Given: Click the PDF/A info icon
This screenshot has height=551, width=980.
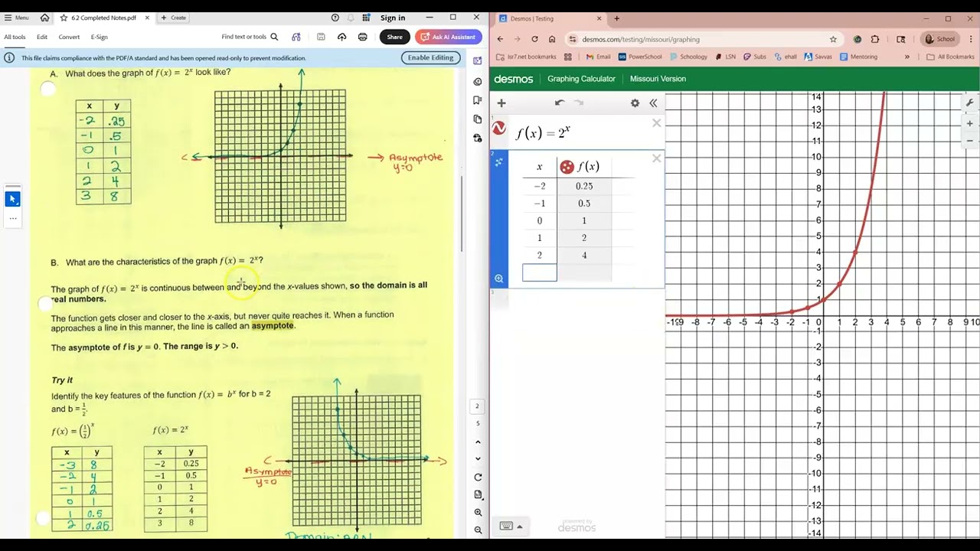Looking at the screenshot, I should (x=9, y=57).
